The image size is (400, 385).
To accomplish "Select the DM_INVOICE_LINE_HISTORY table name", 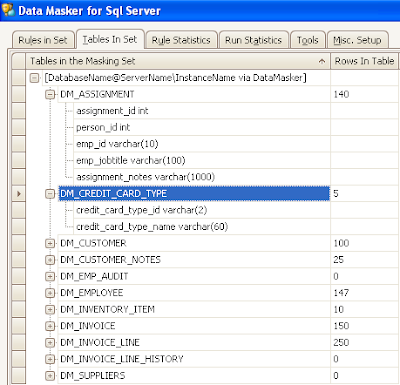I will pos(122,359).
